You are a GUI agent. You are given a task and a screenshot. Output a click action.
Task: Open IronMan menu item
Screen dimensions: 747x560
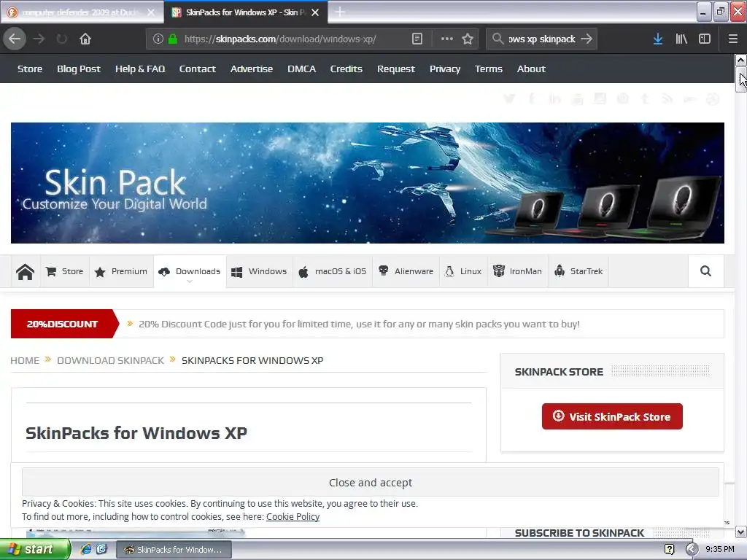pos(517,271)
